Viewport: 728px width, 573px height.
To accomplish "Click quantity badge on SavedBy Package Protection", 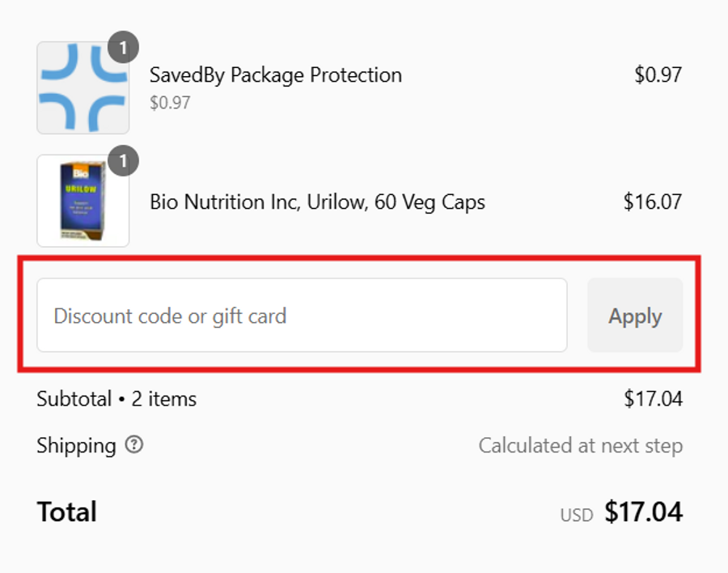I will pos(123,49).
